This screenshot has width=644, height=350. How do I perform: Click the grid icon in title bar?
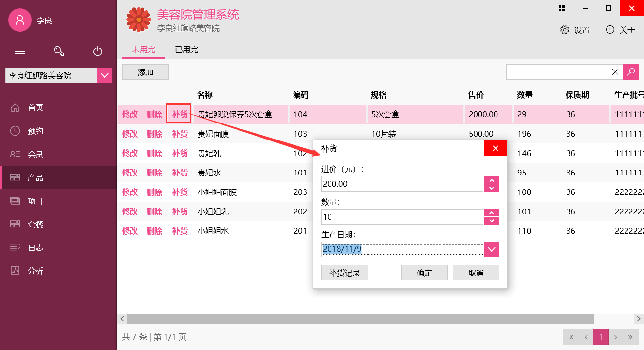pyautogui.click(x=562, y=8)
